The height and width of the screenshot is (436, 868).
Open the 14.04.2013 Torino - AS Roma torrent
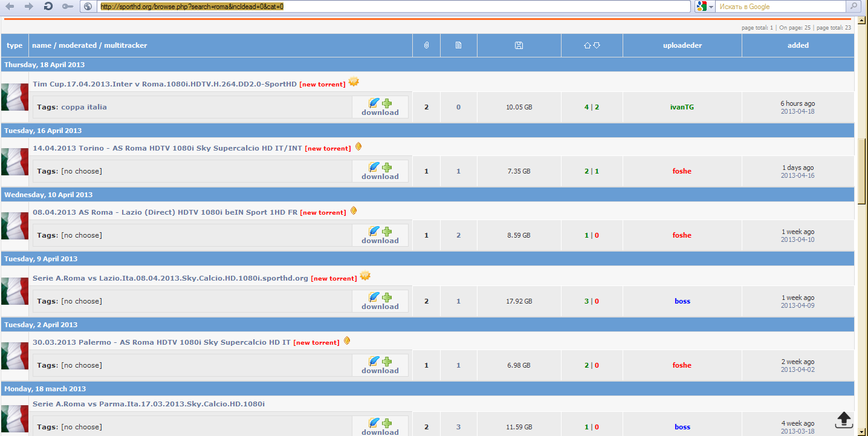(167, 148)
